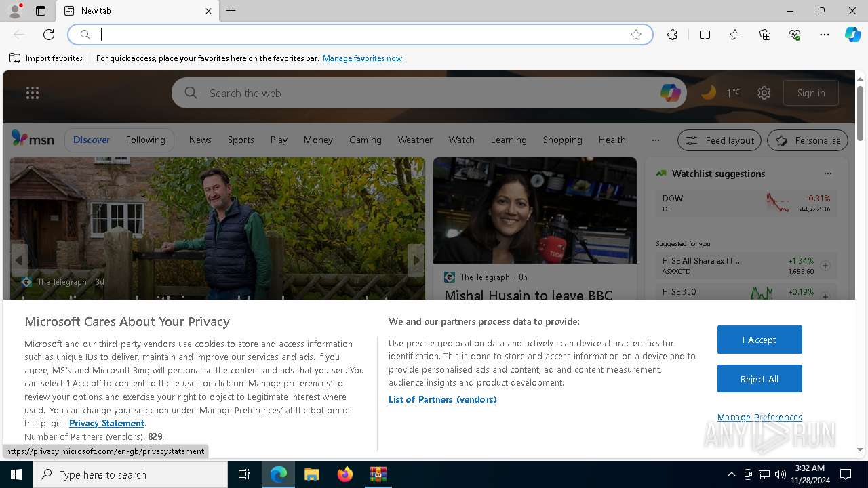
Task: Open weather widget showing -1°C
Action: [x=720, y=93]
